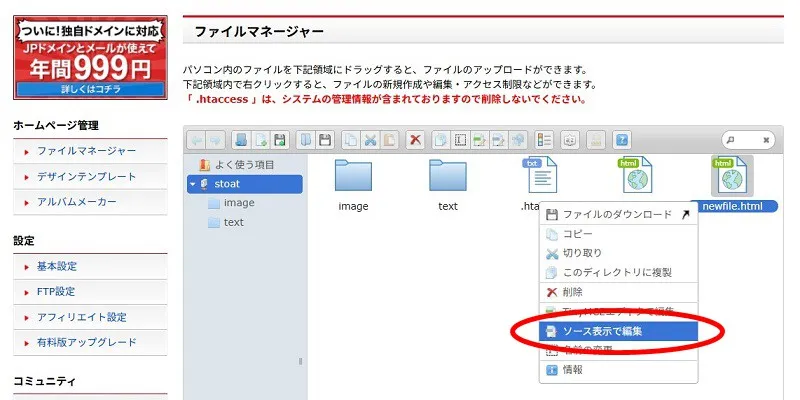Click the clipboard paste toolbar icon
The image size is (800, 400).
click(389, 140)
